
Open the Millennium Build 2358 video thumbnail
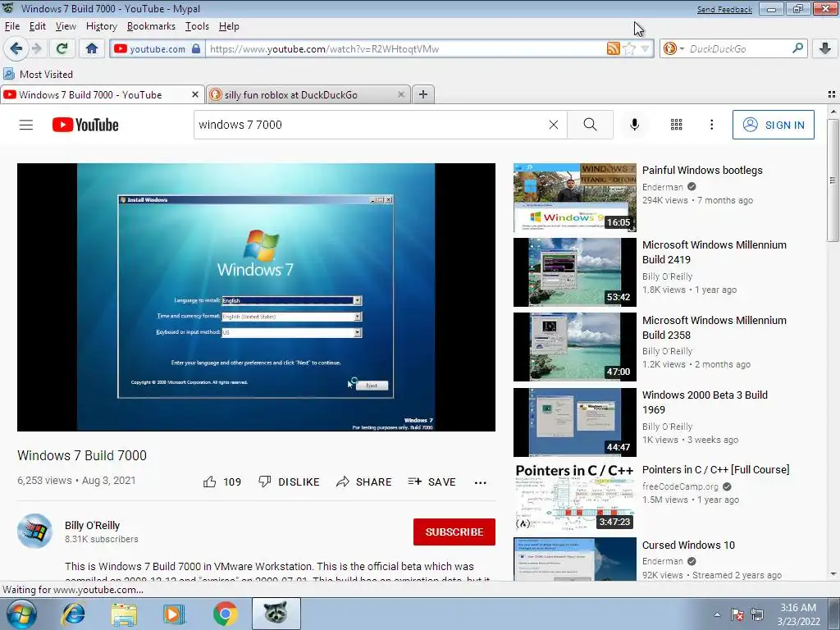575,347
